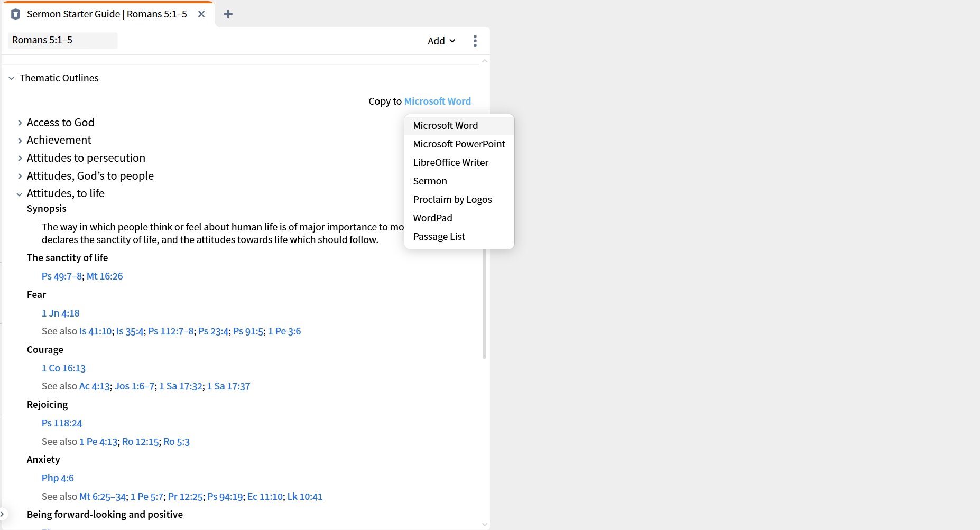Expand the Achievement outline

20,141
